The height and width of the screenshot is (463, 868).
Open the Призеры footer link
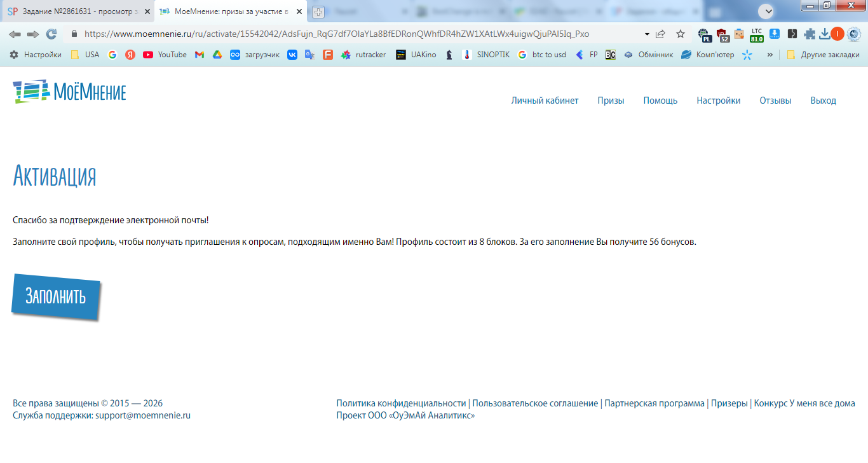[x=729, y=403]
